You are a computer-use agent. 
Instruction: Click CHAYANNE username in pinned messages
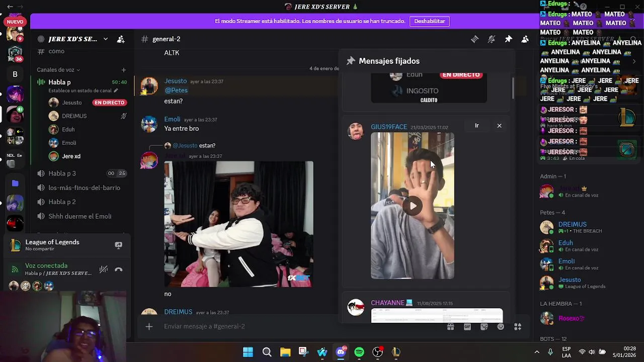click(387, 303)
